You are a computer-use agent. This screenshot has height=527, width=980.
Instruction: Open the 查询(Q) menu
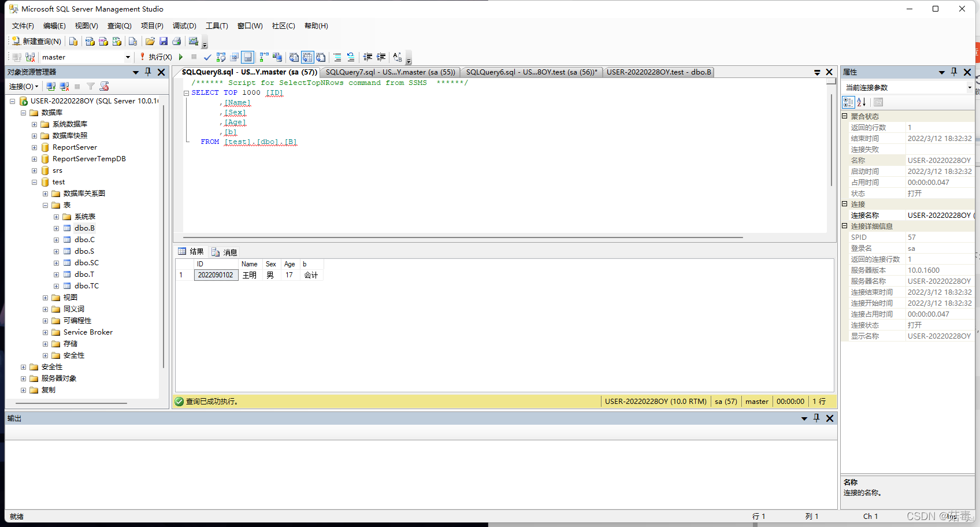pos(120,26)
